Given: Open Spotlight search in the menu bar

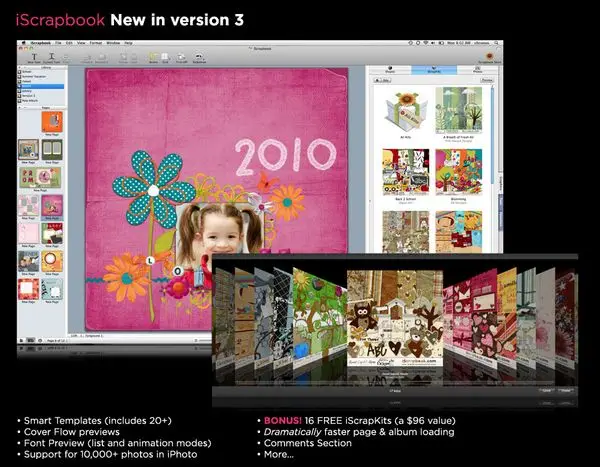Looking at the screenshot, I should click(496, 43).
